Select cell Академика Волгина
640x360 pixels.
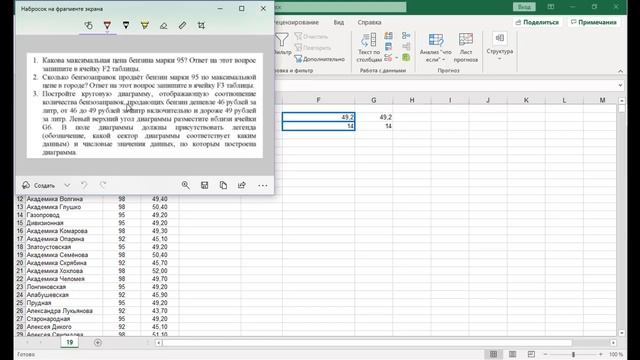(x=64, y=199)
